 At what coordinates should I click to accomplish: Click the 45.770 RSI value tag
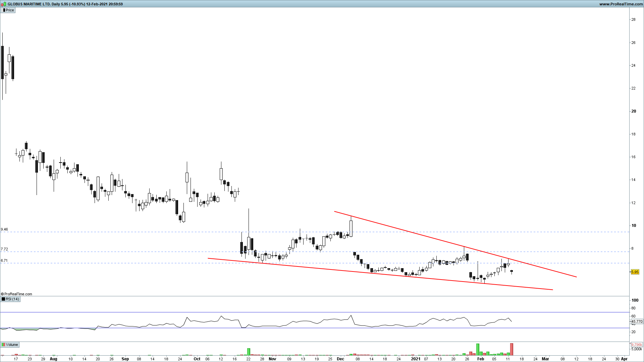click(x=637, y=321)
